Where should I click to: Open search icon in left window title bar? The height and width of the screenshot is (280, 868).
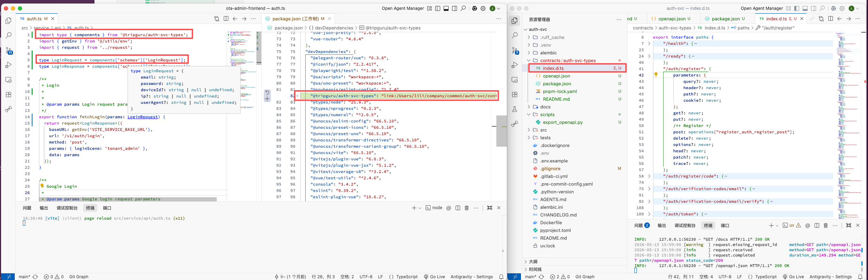(463, 8)
